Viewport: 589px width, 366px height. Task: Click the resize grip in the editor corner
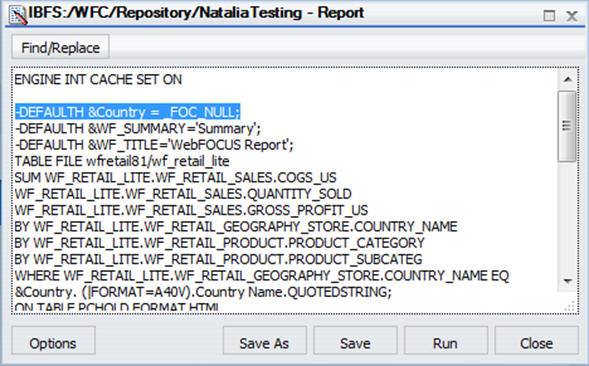click(569, 306)
